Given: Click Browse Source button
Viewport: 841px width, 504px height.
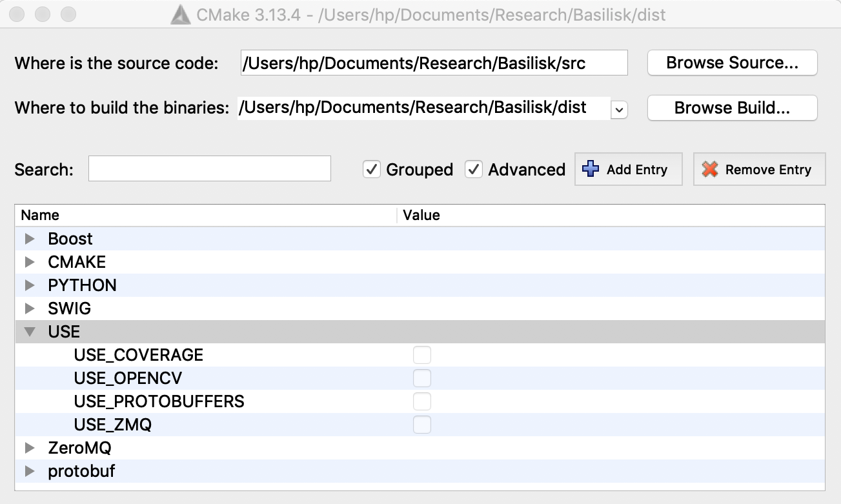Looking at the screenshot, I should (x=732, y=63).
